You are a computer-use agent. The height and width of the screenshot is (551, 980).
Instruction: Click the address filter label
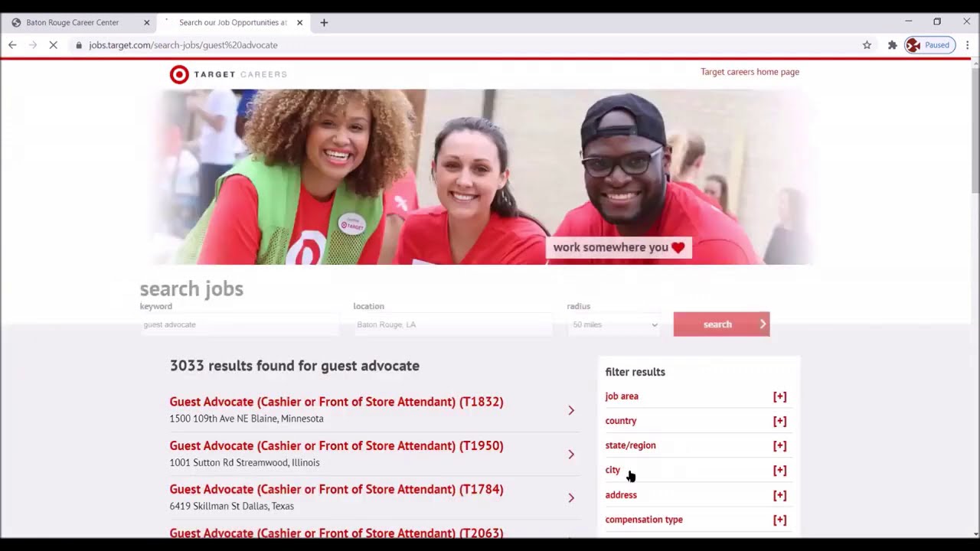pos(621,495)
